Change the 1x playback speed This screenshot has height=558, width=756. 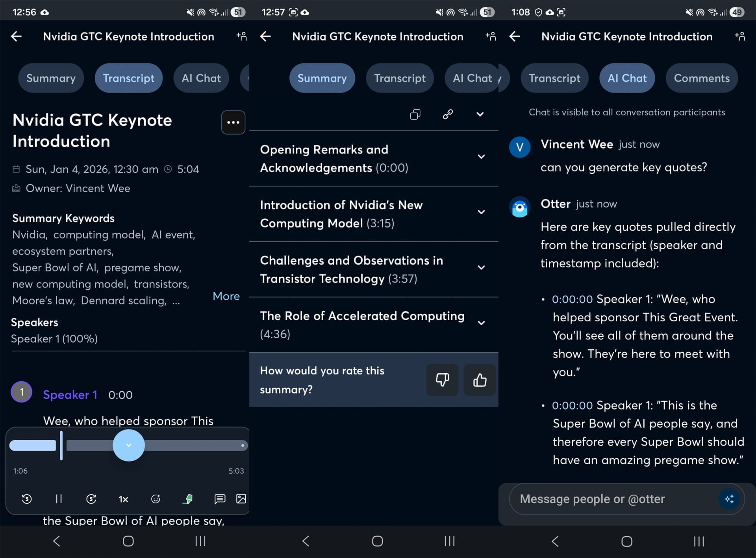123,499
